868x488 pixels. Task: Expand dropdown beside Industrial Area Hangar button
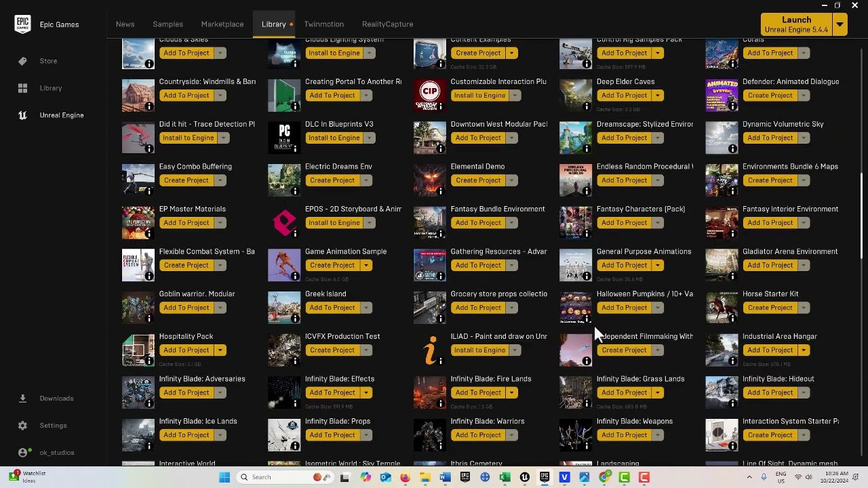pyautogui.click(x=804, y=350)
